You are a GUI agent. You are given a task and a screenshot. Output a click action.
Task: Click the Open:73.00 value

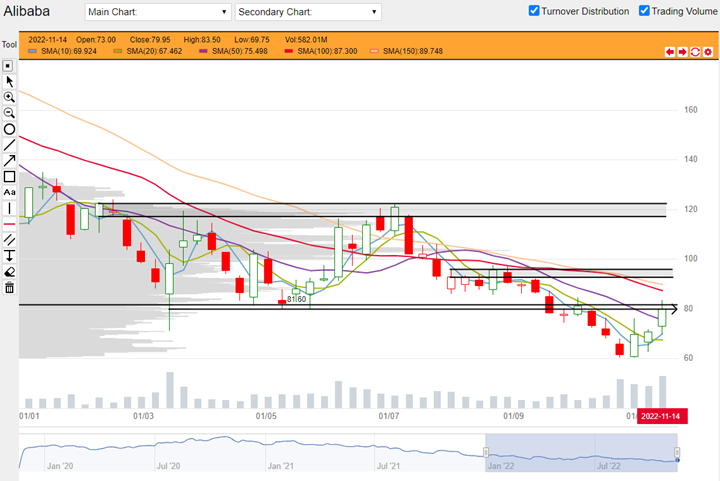click(x=96, y=39)
